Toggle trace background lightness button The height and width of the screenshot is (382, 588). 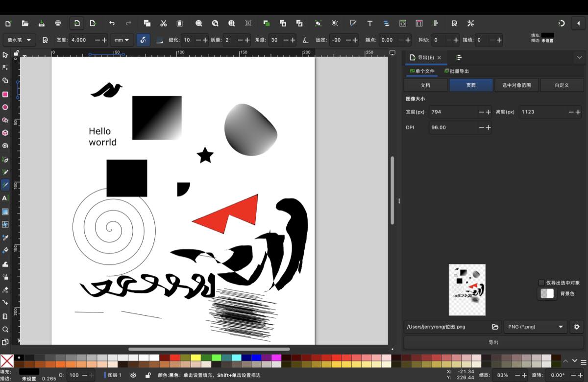pyautogui.click(x=159, y=40)
